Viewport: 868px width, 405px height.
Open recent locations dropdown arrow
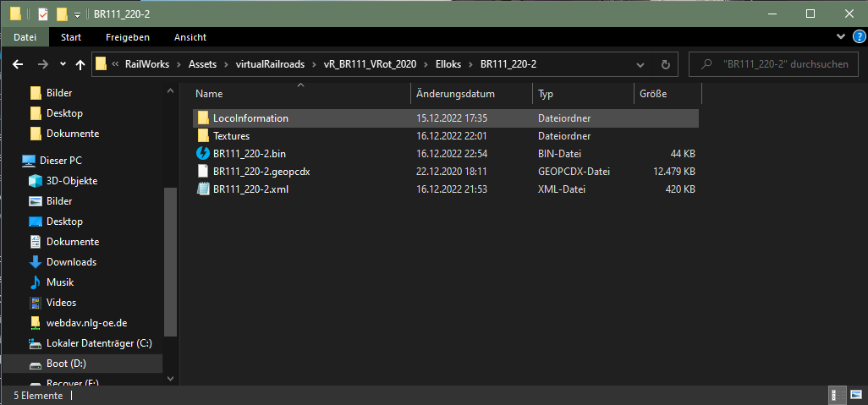point(63,64)
